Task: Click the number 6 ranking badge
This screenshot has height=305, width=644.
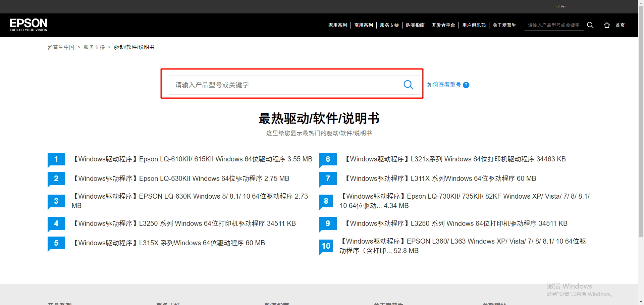Action: pyautogui.click(x=328, y=159)
